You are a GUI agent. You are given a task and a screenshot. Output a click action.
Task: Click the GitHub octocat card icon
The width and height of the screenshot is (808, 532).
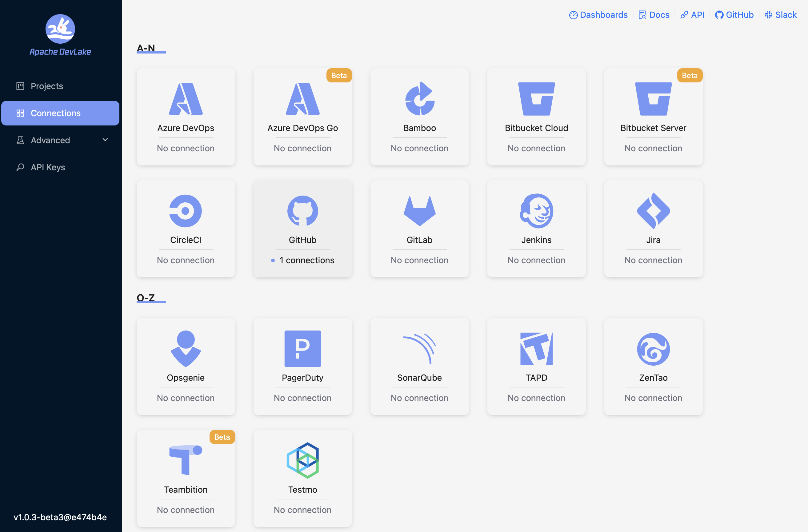click(x=302, y=211)
